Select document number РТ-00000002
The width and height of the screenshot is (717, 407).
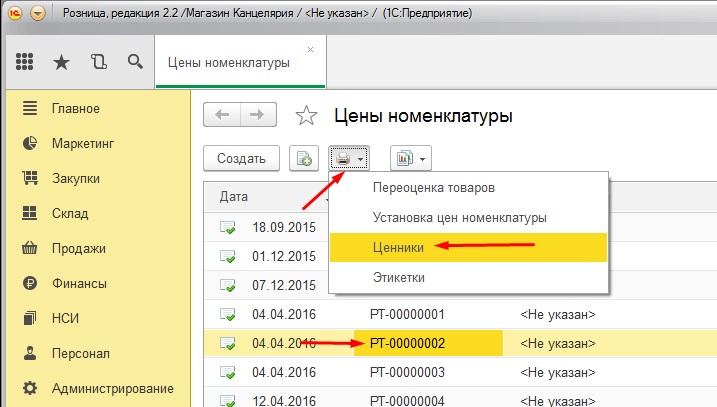coord(407,343)
